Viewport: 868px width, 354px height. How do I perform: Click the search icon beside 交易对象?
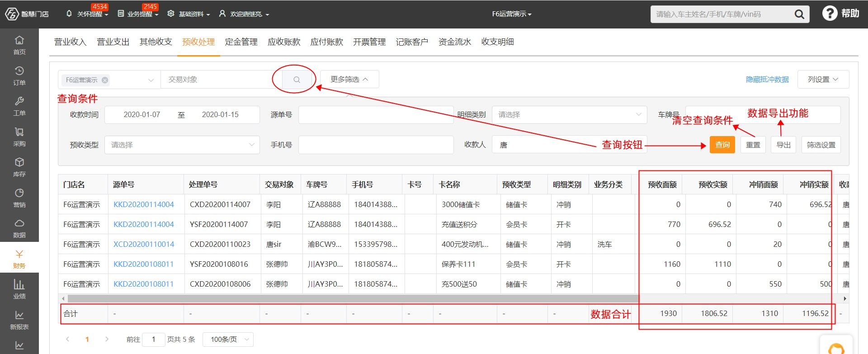pos(297,80)
